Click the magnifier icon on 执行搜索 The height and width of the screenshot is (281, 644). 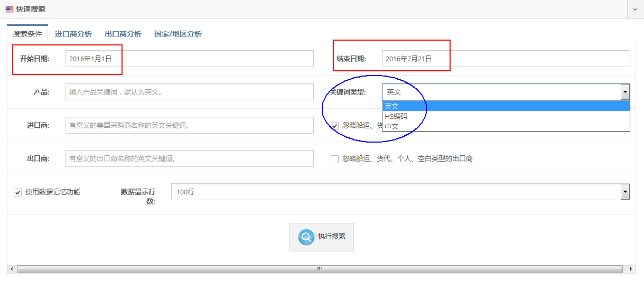coord(306,237)
